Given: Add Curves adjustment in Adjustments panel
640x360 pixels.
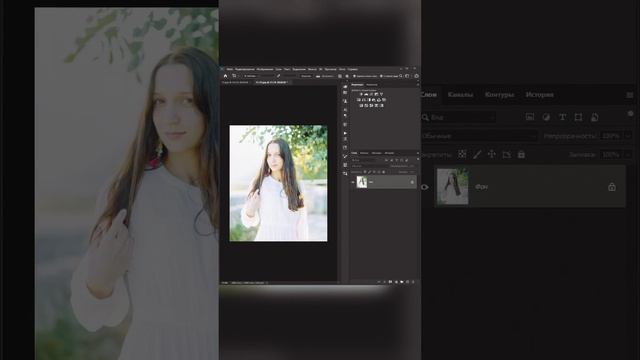Looking at the screenshot, I should [371, 94].
